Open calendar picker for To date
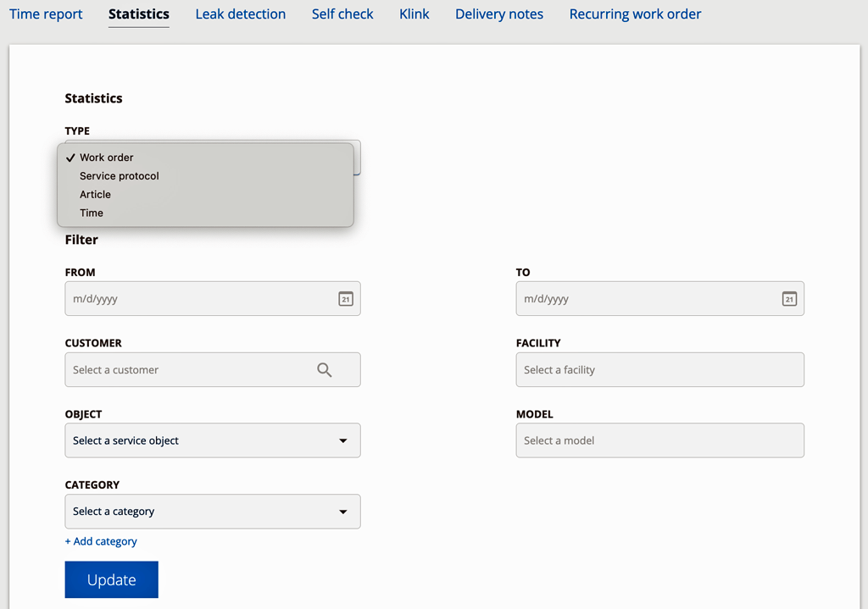This screenshot has height=609, width=868. tap(789, 299)
